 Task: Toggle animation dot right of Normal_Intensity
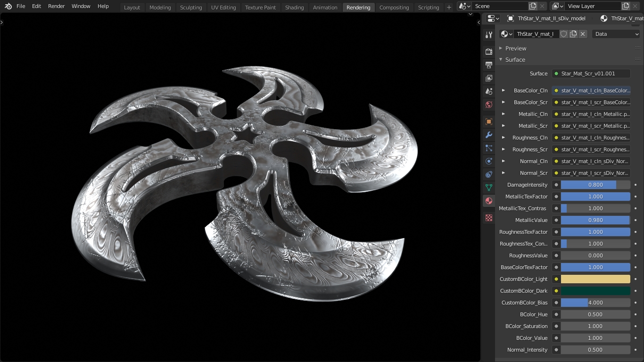(x=636, y=350)
